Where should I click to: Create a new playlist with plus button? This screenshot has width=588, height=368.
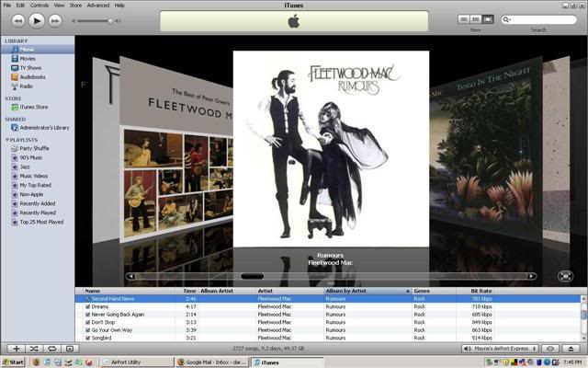pyautogui.click(x=17, y=349)
